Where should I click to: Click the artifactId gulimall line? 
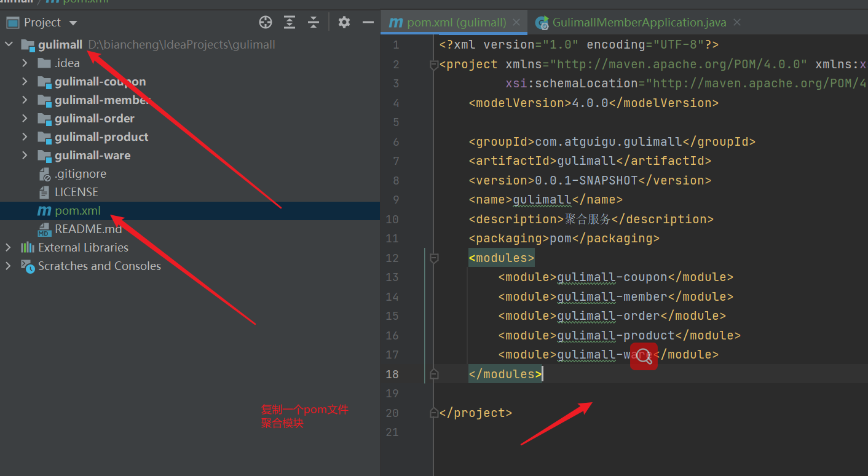point(590,161)
